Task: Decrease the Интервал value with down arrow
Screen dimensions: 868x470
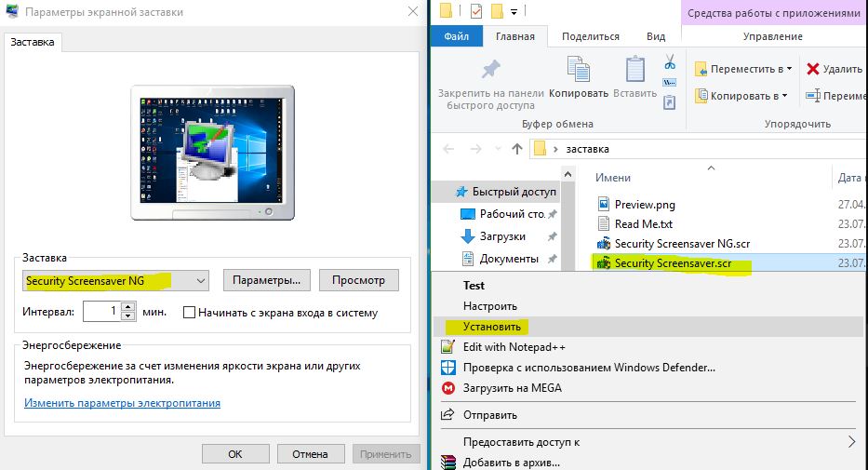Action: [127, 316]
